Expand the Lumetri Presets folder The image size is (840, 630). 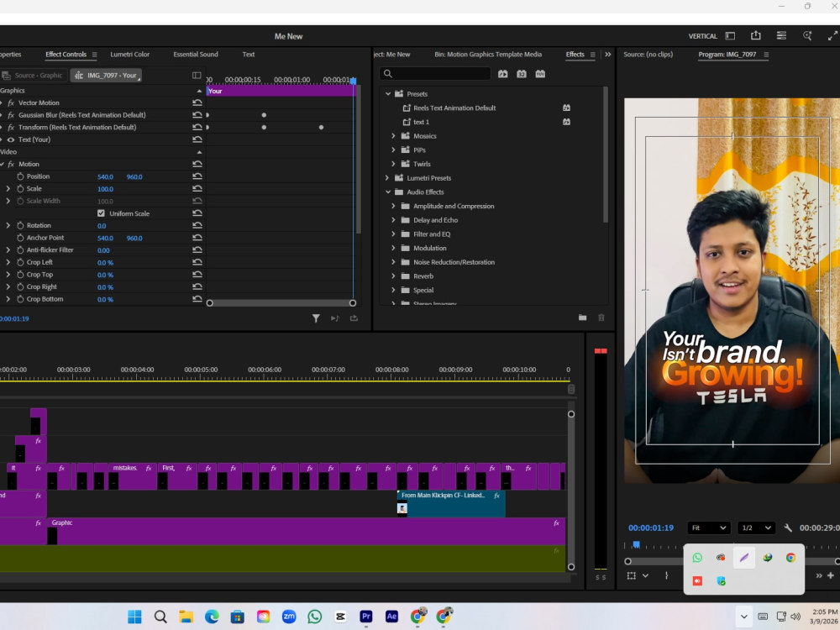pyautogui.click(x=388, y=178)
